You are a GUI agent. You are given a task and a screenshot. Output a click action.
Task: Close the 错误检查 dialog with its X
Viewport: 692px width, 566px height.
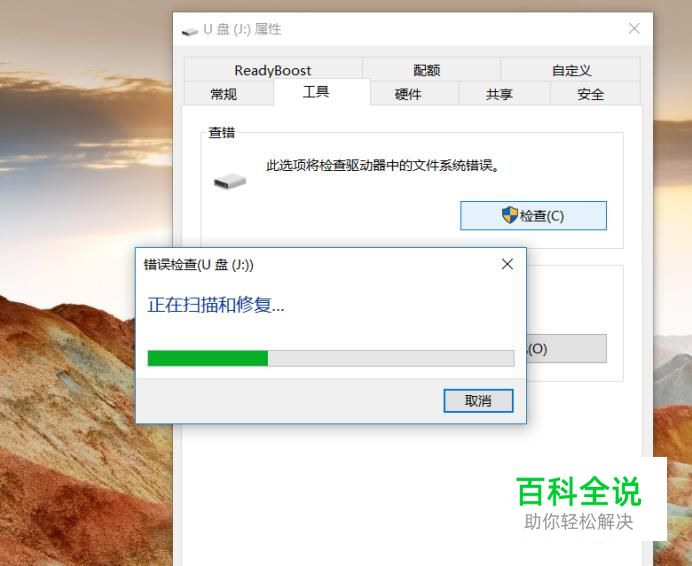[508, 264]
